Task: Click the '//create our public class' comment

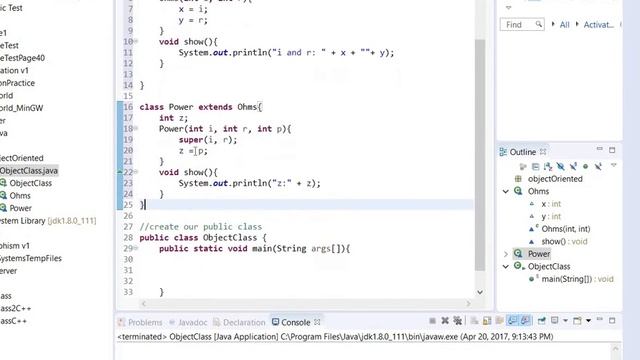Action: [x=201, y=227]
